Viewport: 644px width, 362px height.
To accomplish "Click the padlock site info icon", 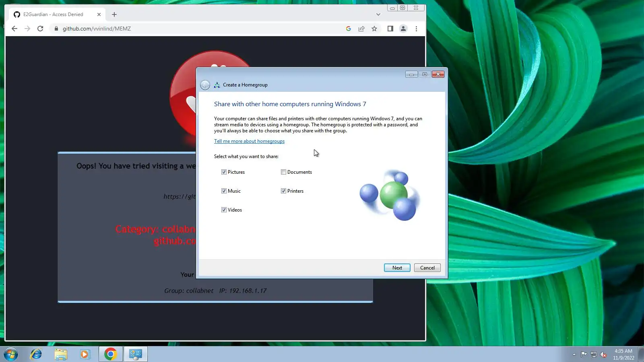I will 56,29.
